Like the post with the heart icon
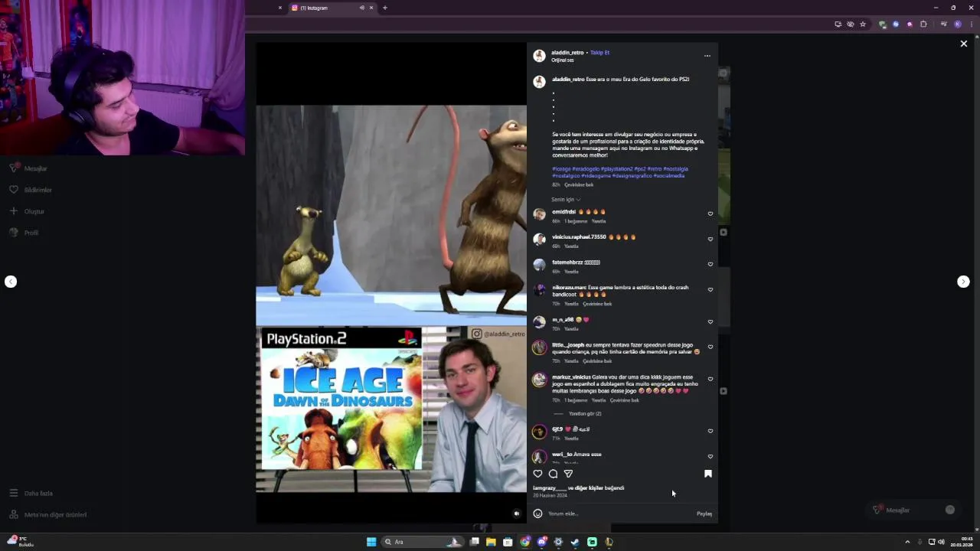Image resolution: width=980 pixels, height=551 pixels. (537, 474)
